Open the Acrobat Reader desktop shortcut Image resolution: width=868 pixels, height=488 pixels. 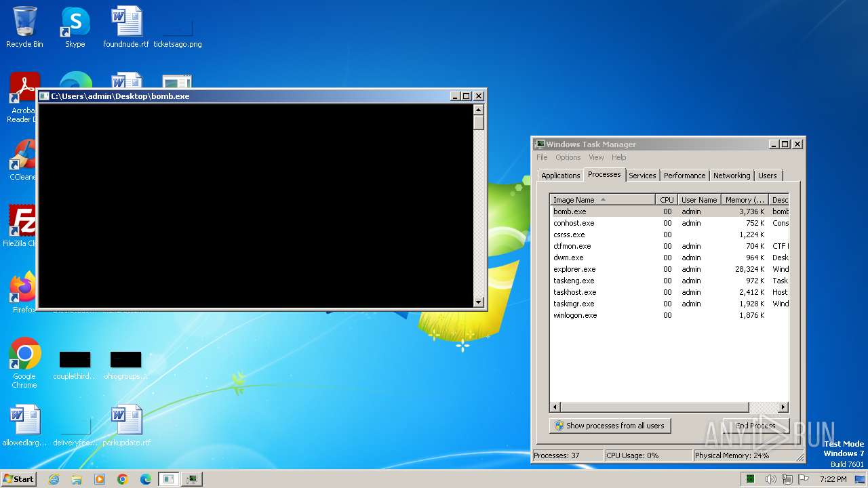[x=22, y=99]
